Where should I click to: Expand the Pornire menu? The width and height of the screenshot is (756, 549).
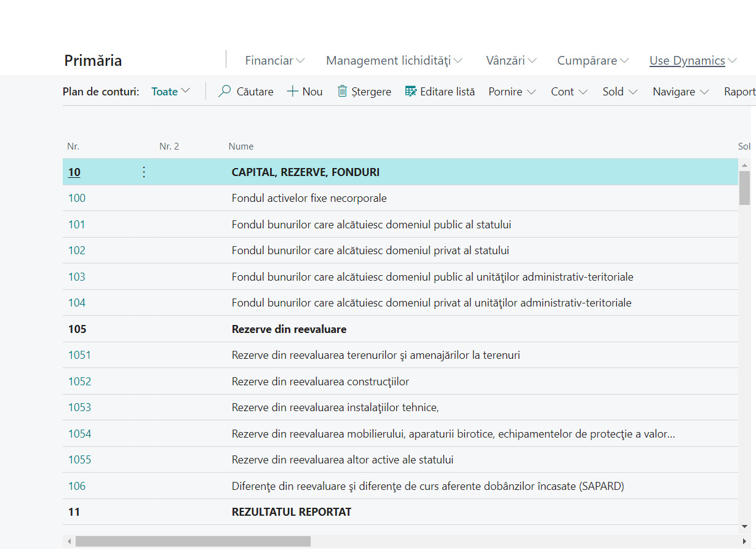click(512, 91)
